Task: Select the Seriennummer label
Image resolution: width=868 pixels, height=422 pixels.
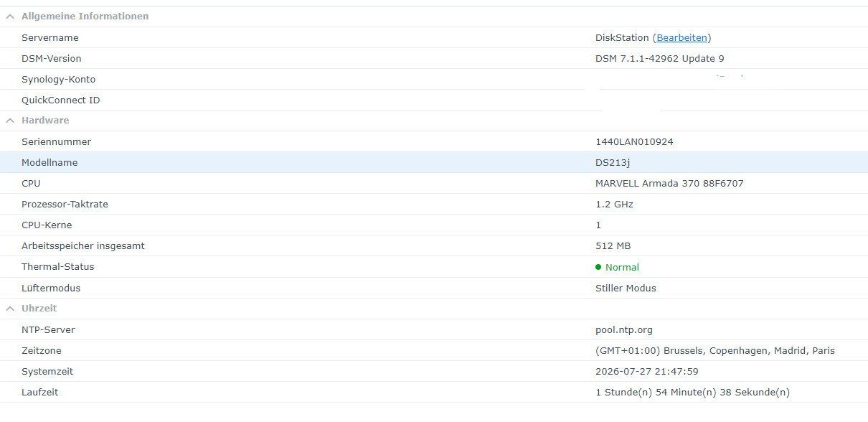Action: tap(56, 142)
